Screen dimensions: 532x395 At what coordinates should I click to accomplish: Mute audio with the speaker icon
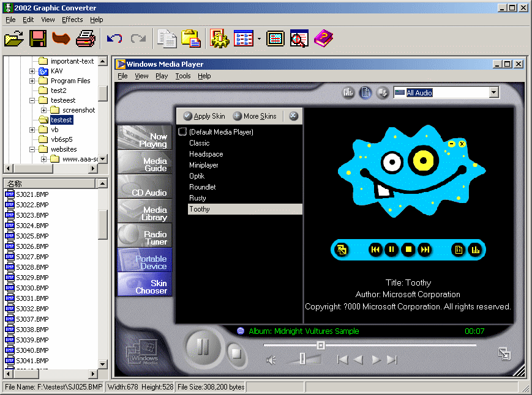271,360
